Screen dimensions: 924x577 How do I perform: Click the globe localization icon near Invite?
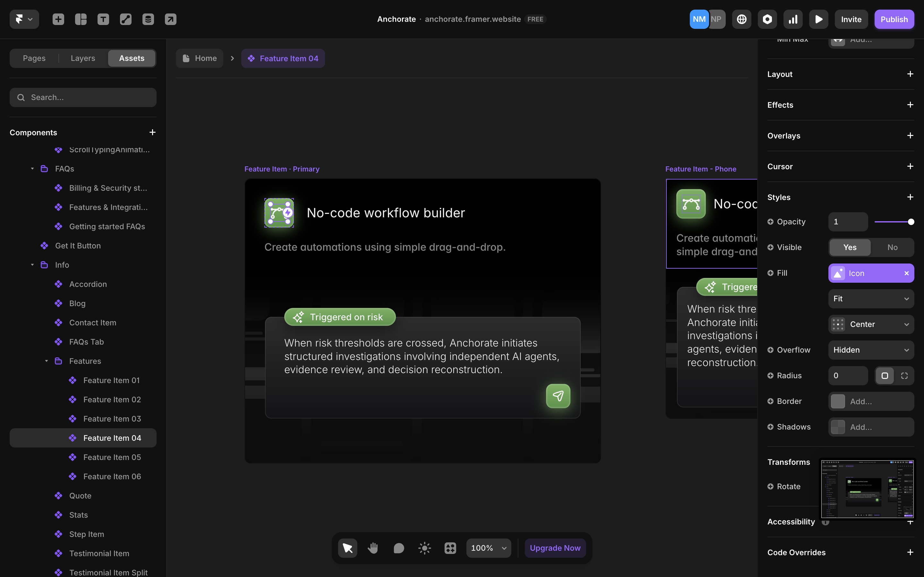741,19
